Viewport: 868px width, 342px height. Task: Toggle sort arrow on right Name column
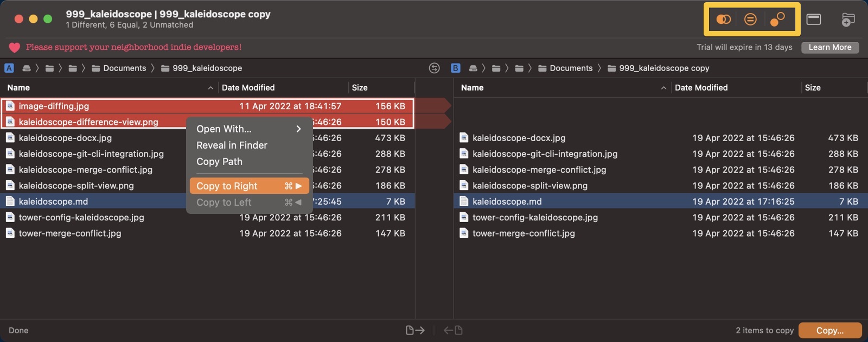coord(663,88)
